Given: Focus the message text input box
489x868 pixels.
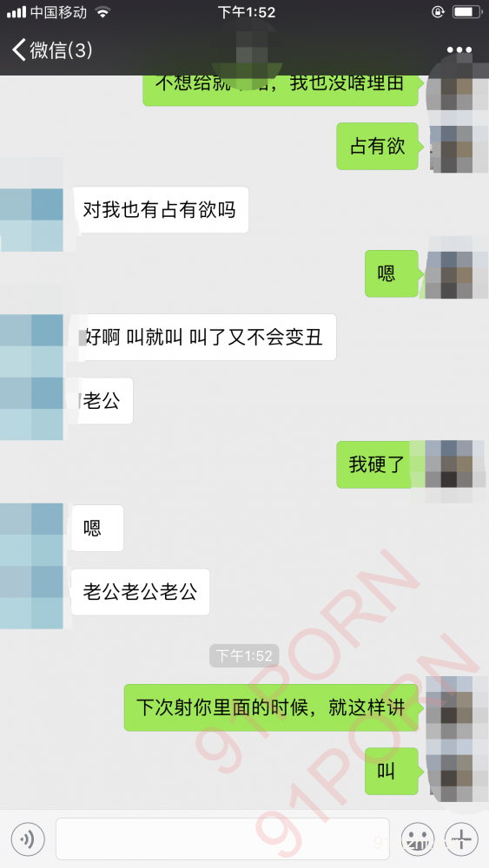Looking at the screenshot, I should click(x=222, y=839).
